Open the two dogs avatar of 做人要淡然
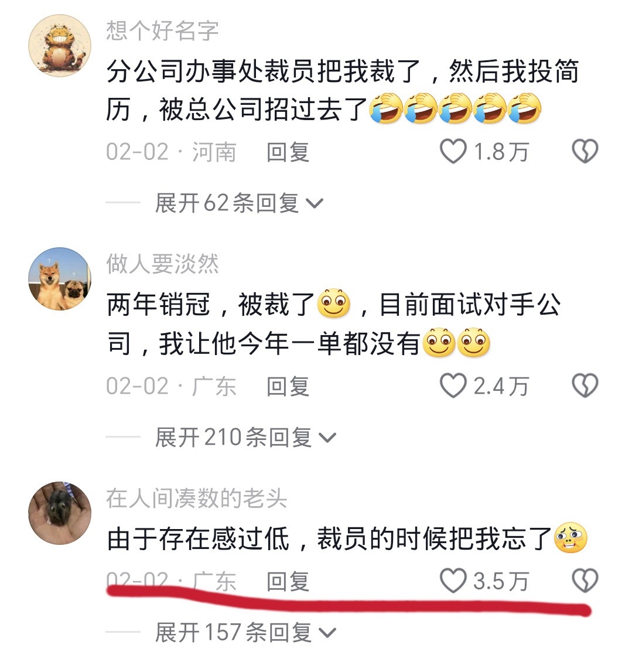 tap(60, 278)
